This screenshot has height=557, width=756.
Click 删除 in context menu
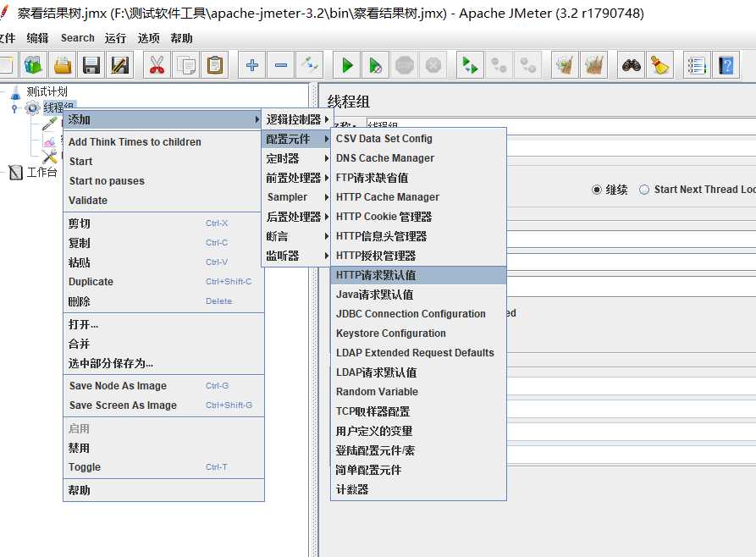(x=163, y=301)
